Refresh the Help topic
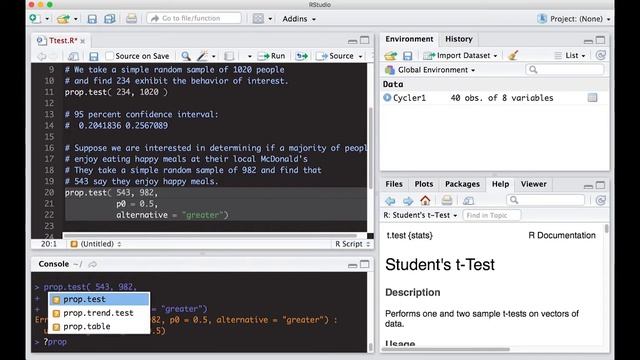This screenshot has height=360, width=640. [600, 200]
